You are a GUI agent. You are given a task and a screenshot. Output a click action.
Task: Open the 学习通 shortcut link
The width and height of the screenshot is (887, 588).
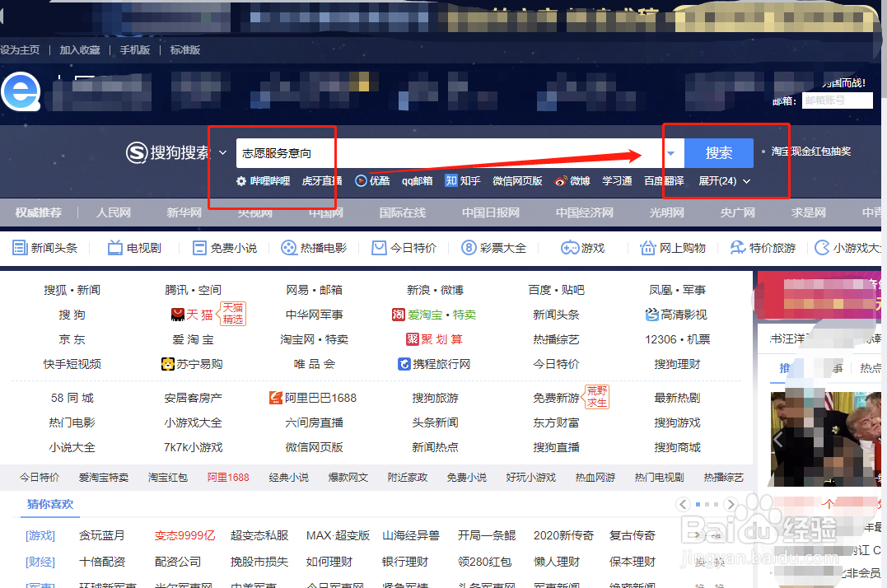click(617, 181)
